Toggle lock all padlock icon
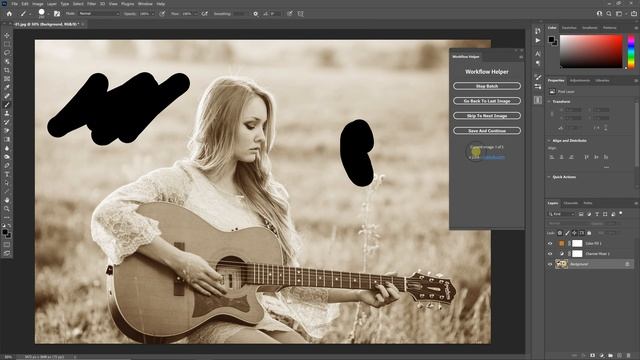The image size is (640, 360). tap(589, 233)
